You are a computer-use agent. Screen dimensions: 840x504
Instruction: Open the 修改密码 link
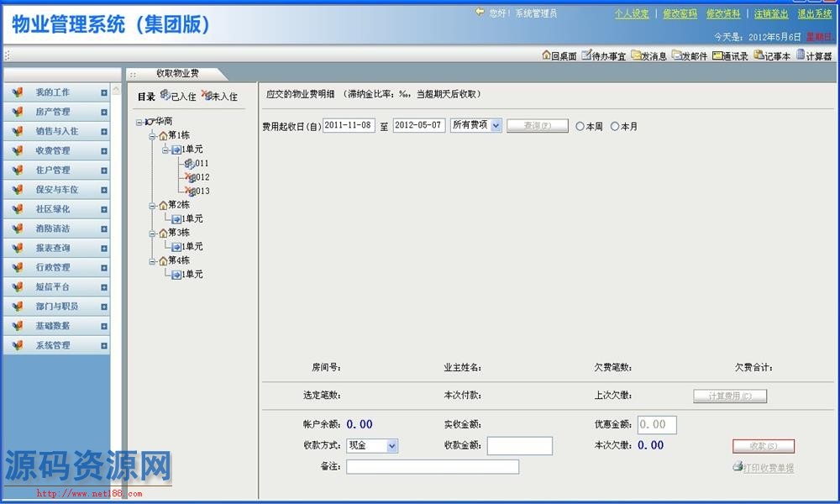(680, 13)
